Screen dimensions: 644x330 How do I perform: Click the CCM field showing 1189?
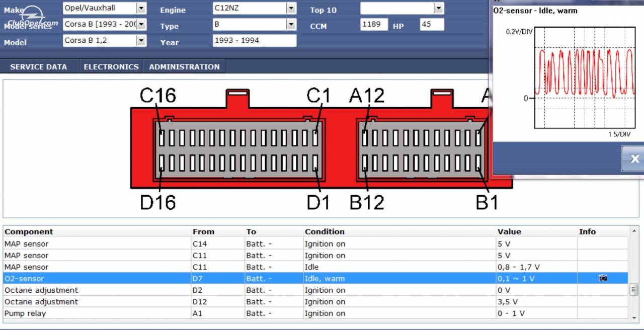[x=374, y=24]
